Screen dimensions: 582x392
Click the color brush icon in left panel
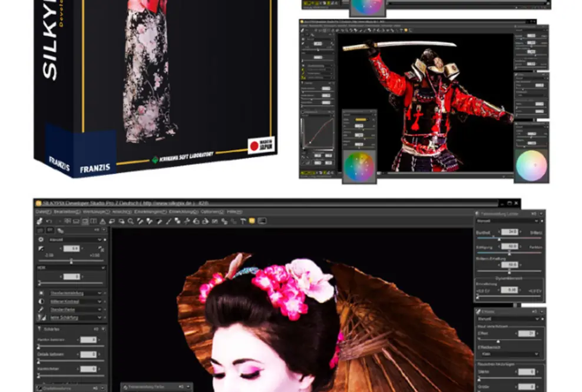(41, 309)
